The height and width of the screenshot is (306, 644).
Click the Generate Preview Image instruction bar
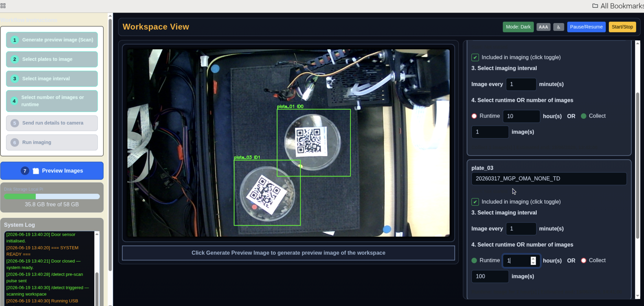tap(288, 253)
